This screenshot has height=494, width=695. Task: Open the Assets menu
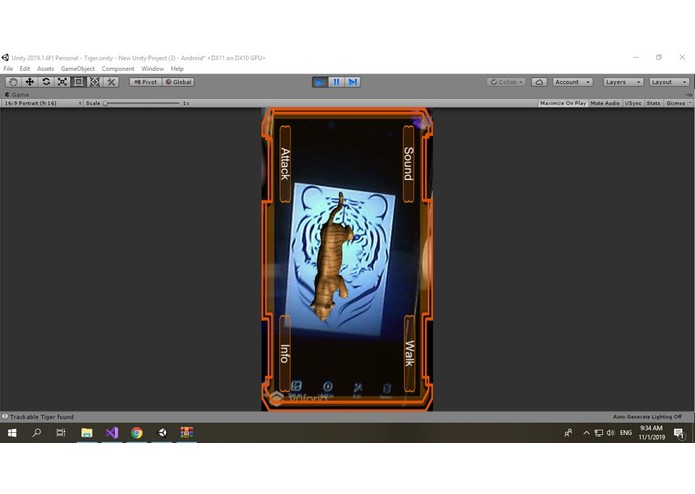[45, 69]
